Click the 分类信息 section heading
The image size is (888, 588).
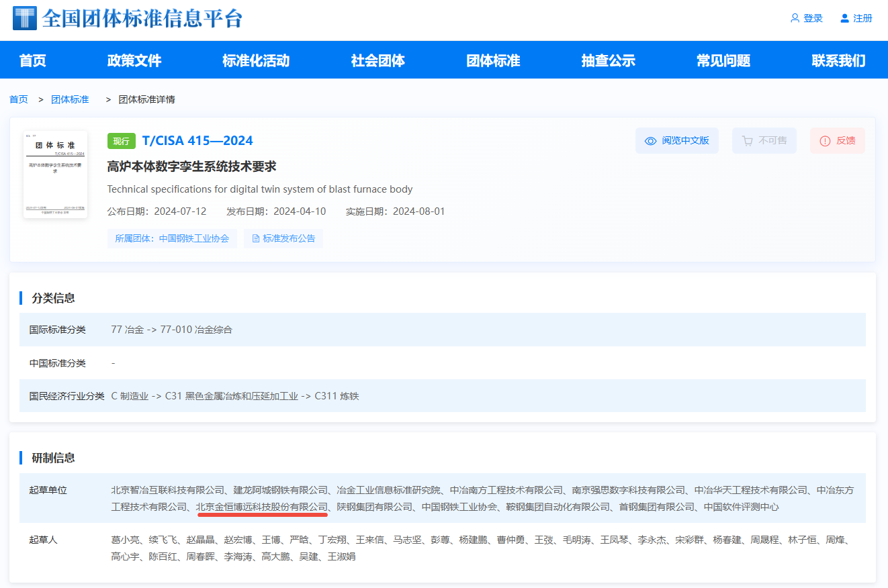pyautogui.click(x=54, y=298)
